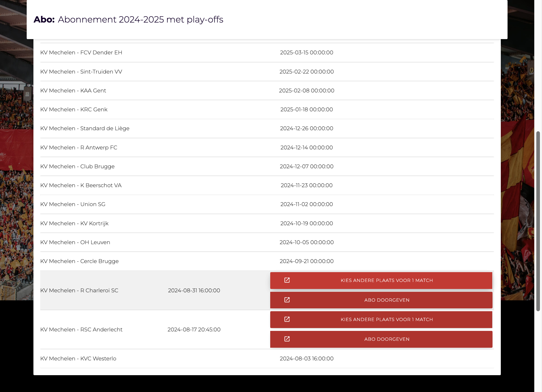Click the external-link icon in the Anderlecht 'Abo doorgeven' button
The width and height of the screenshot is (542, 392).
pos(287,339)
